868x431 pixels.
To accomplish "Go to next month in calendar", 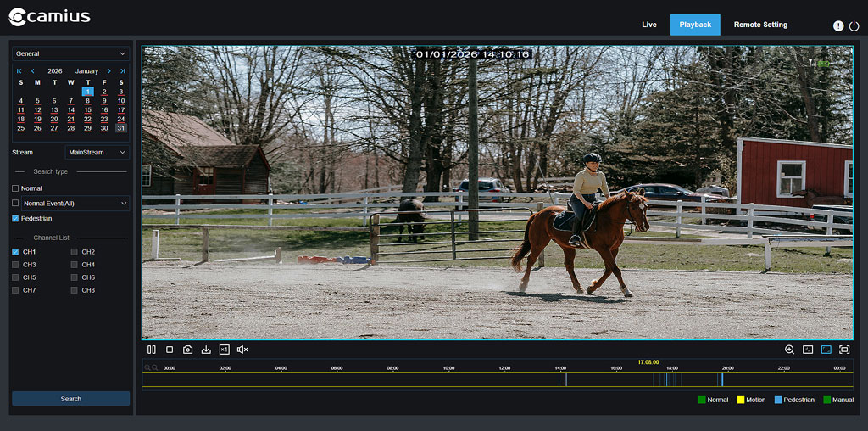I will 108,71.
